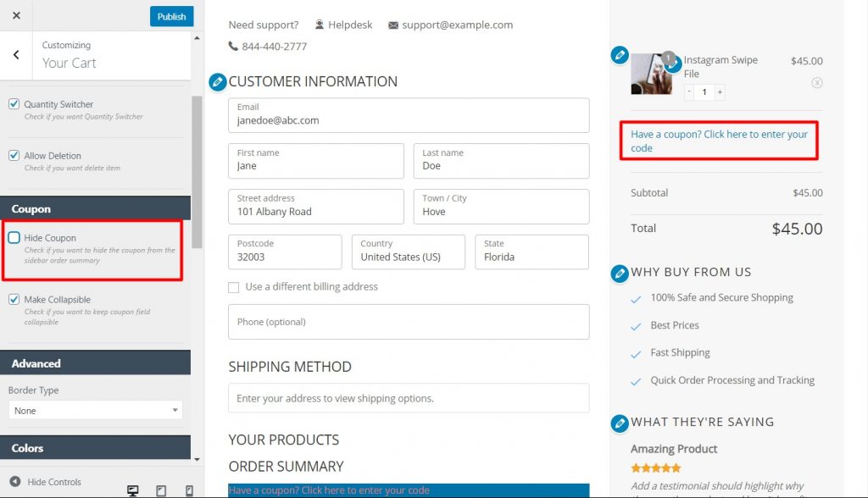Click the Your Products heading
868x498 pixels.
[284, 440]
